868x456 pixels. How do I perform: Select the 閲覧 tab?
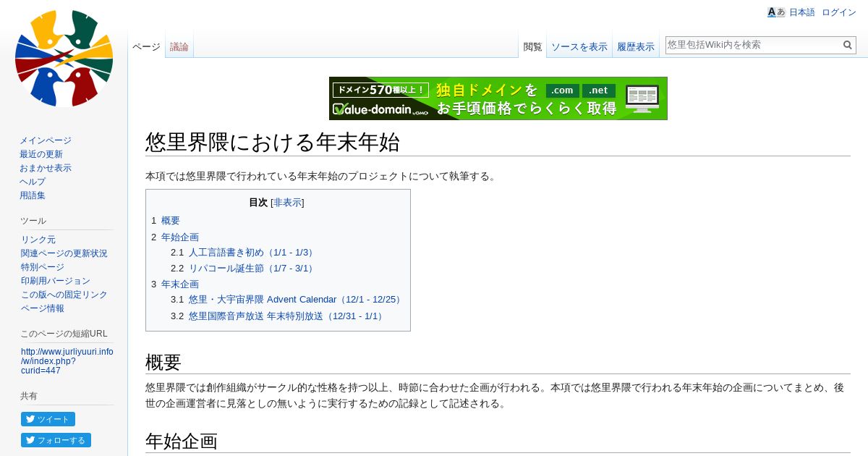[532, 46]
